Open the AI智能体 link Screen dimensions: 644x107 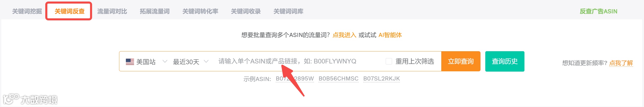pyautogui.click(x=390, y=35)
